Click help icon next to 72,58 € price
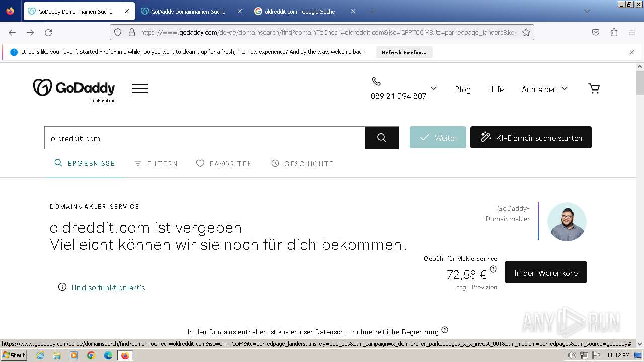This screenshot has width=644, height=362. 493,269
